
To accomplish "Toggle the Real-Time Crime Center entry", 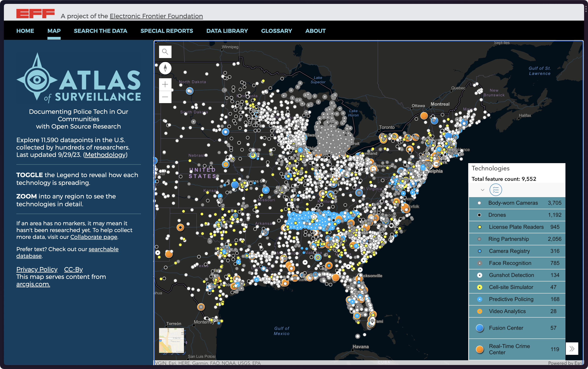I will [509, 349].
